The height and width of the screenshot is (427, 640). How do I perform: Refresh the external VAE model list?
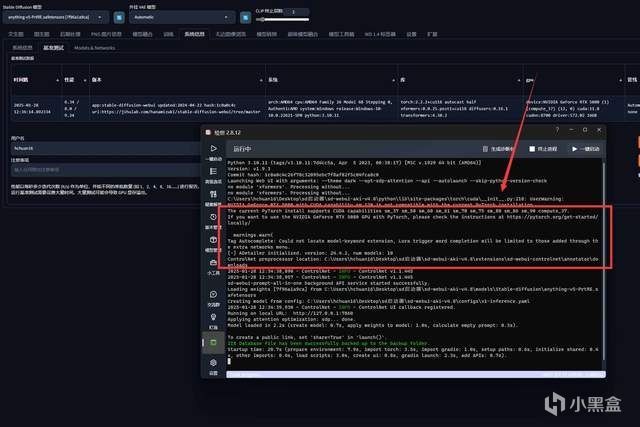[245, 17]
